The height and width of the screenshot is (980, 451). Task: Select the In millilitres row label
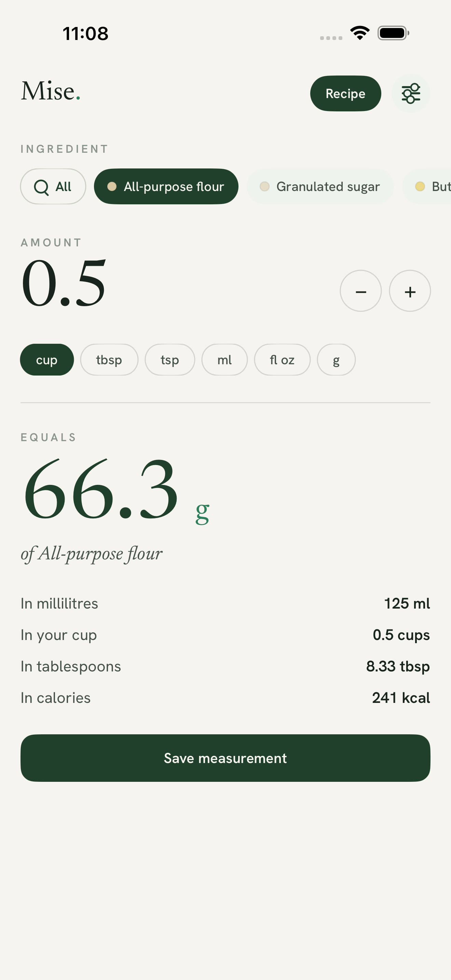59,603
